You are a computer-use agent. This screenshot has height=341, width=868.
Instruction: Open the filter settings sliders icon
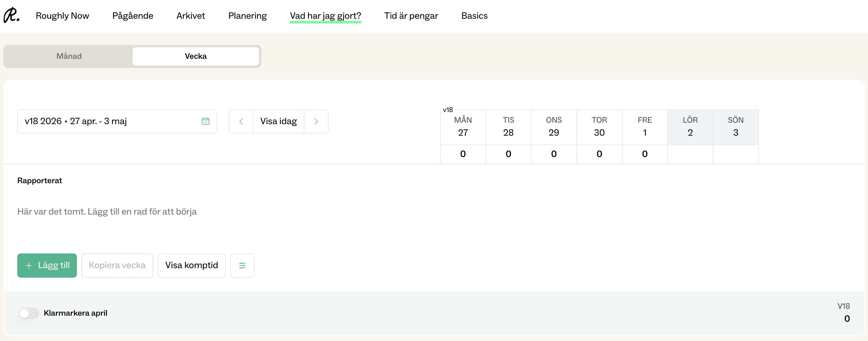click(x=242, y=266)
